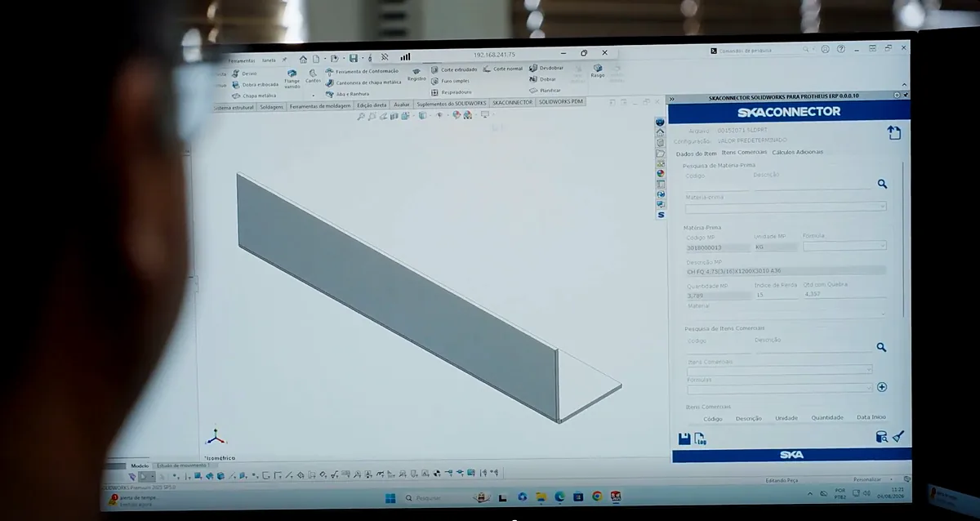Open Edge from the taskbar

(x=559, y=497)
